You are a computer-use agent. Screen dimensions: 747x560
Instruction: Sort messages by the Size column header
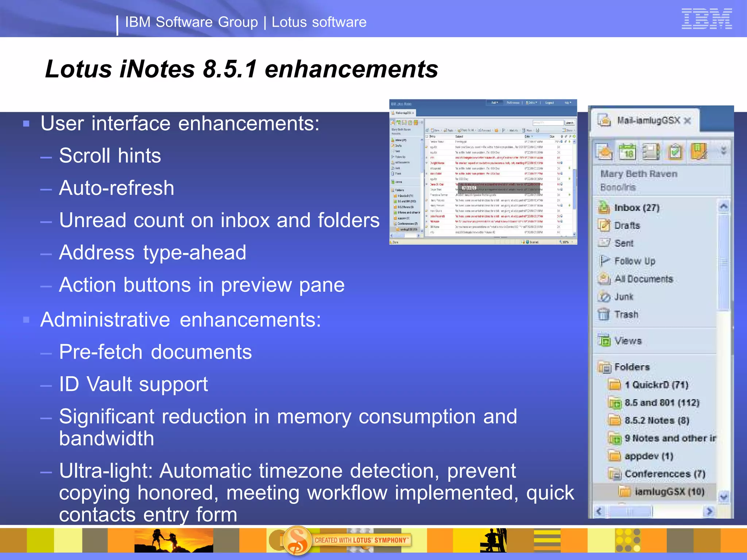tap(552, 136)
